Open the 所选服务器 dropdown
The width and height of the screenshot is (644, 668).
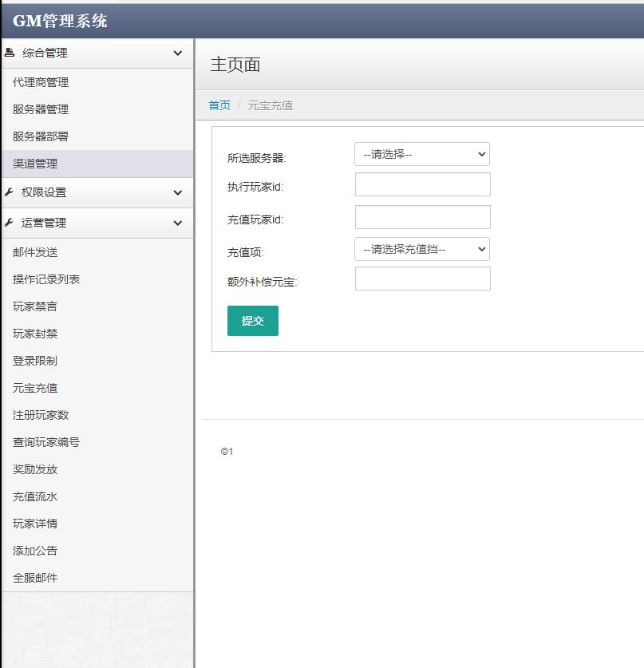(x=422, y=154)
